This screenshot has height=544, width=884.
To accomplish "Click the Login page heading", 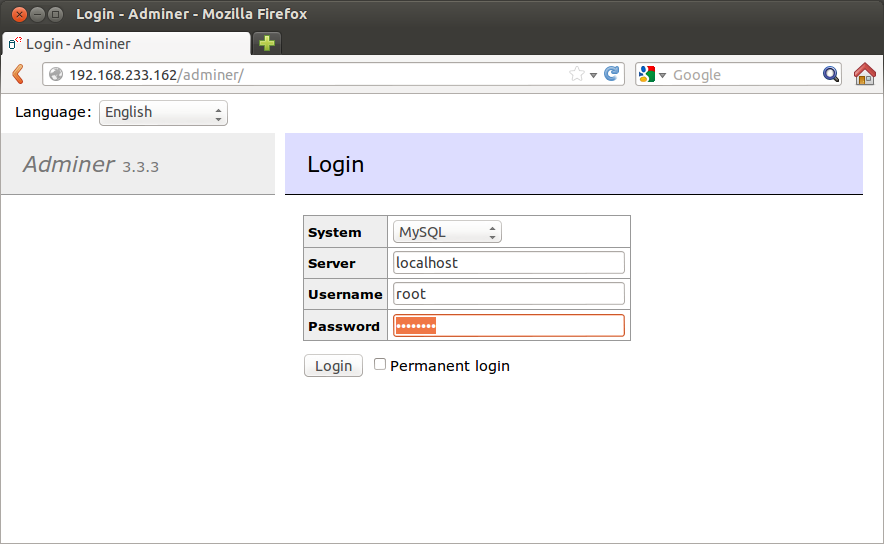I will pos(335,164).
